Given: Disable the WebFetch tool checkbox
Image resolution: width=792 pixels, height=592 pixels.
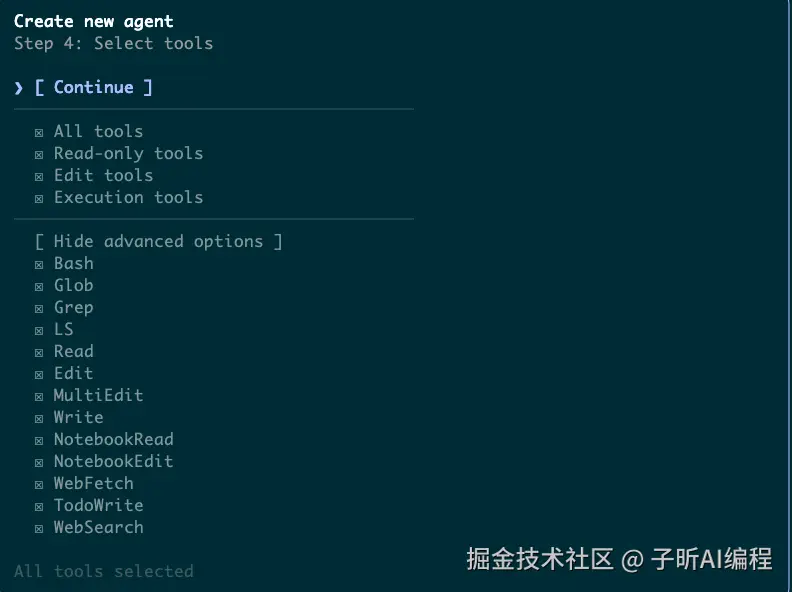Looking at the screenshot, I should pyautogui.click(x=39, y=484).
